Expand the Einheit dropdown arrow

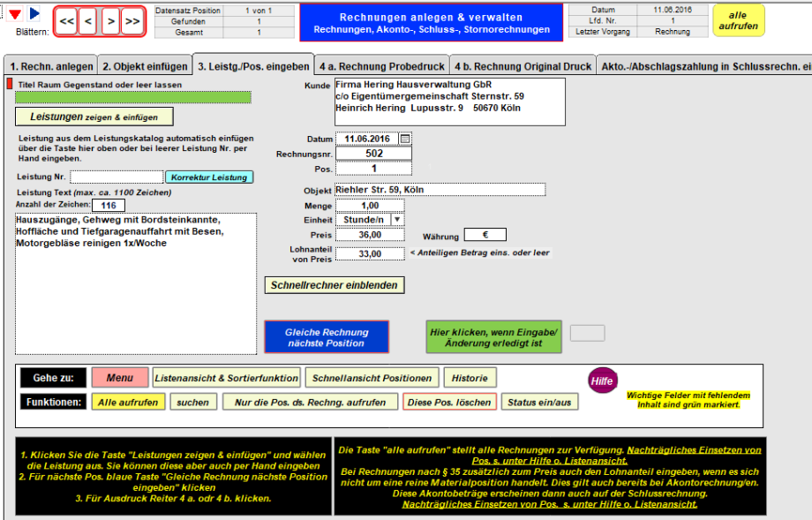click(x=396, y=219)
